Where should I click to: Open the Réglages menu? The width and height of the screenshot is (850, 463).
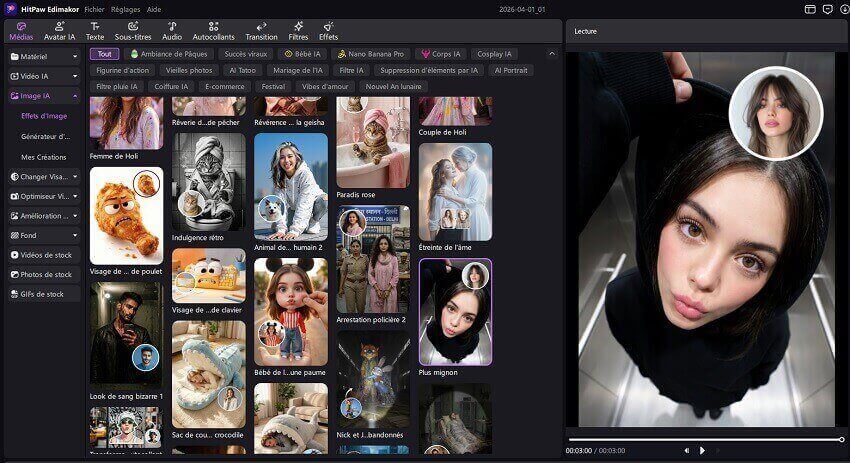pos(126,8)
